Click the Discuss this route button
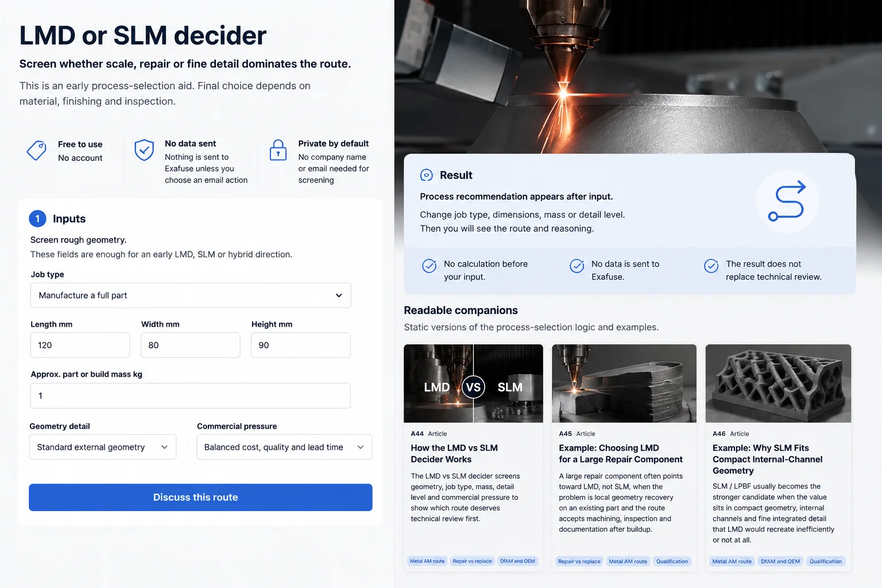Image resolution: width=882 pixels, height=588 pixels. click(200, 497)
